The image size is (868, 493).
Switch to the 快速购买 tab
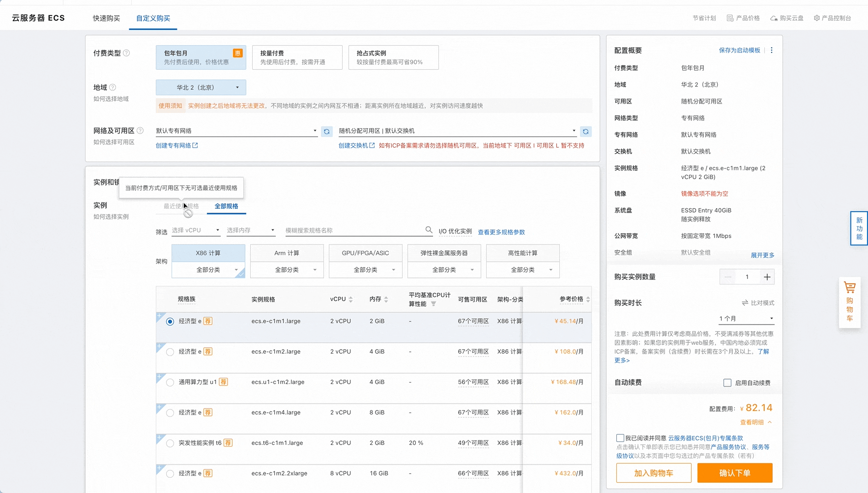[x=106, y=18]
